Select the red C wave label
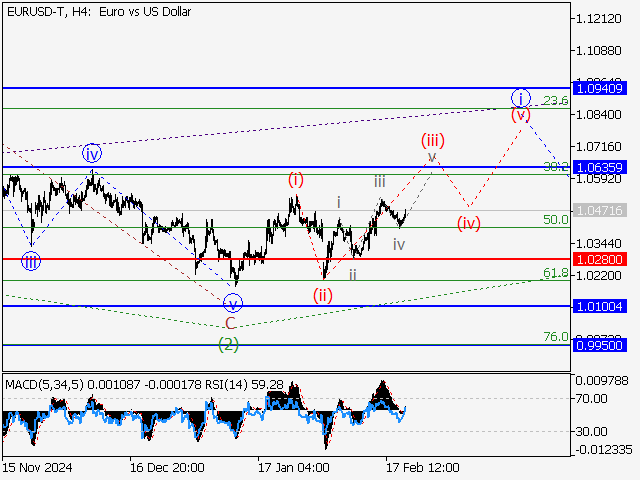Image resolution: width=640 pixels, height=480 pixels. point(230,323)
